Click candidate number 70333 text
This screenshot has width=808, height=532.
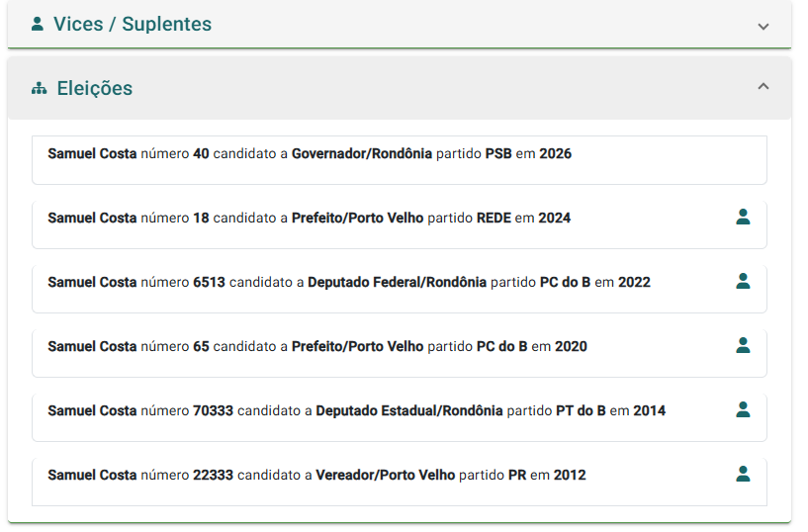pos(213,410)
